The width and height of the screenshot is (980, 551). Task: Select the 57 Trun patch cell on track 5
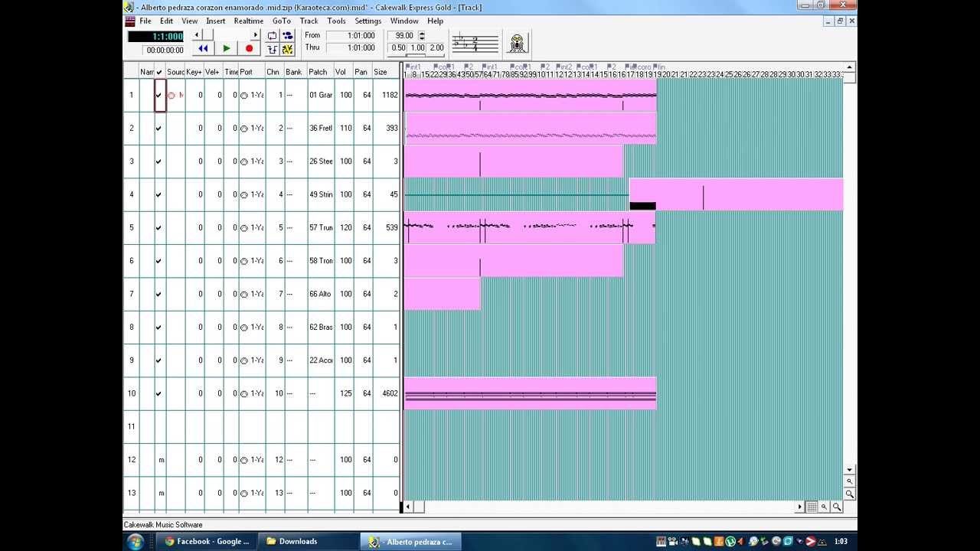tap(321, 228)
